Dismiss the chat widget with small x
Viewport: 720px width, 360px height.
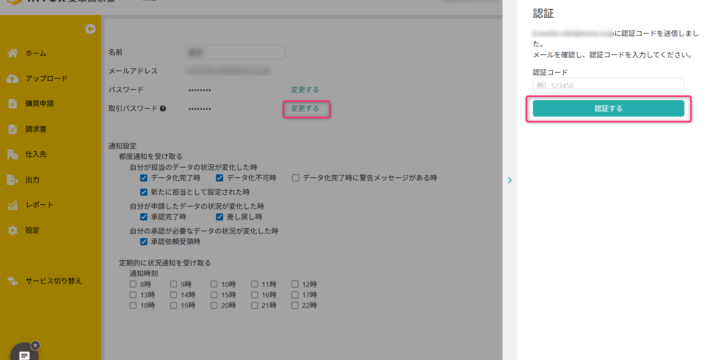click(35, 345)
